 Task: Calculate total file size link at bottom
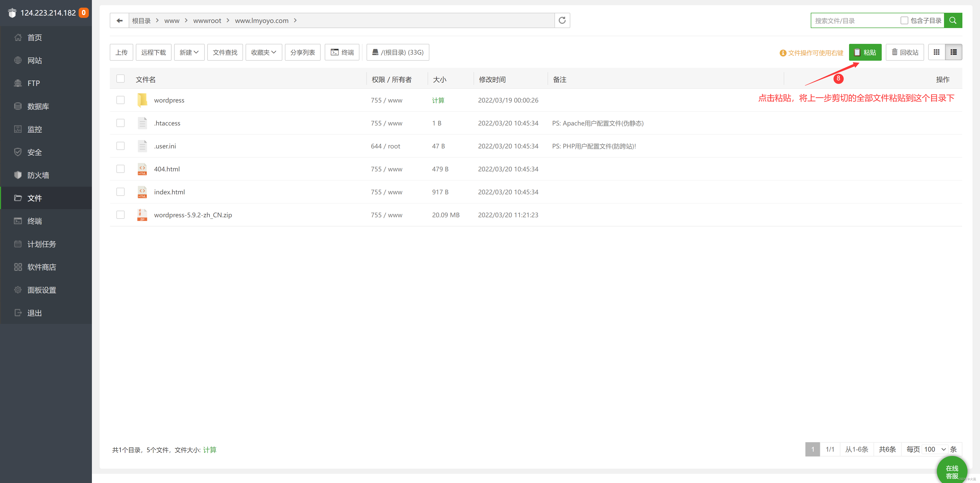pos(210,450)
